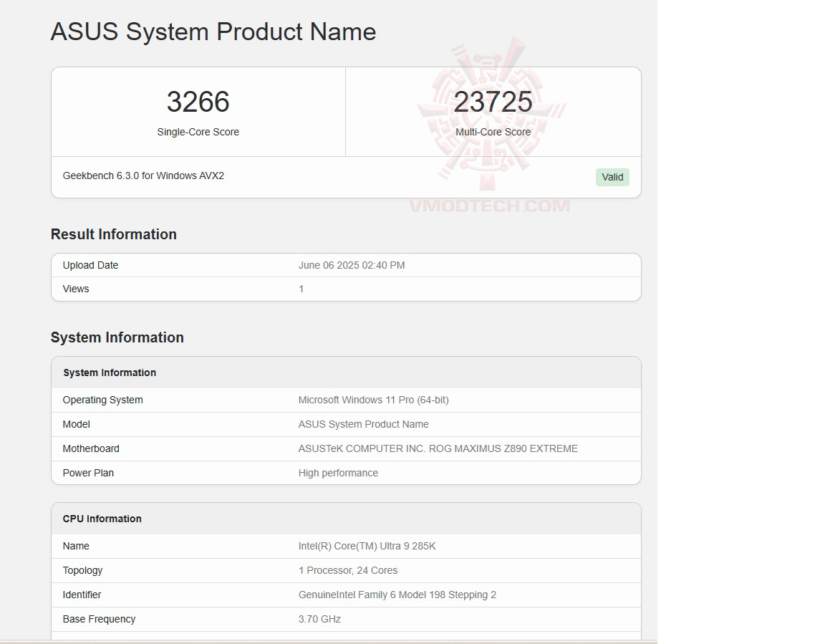This screenshot has width=825, height=644.
Task: Click the Identifier row label
Action: [x=82, y=595]
